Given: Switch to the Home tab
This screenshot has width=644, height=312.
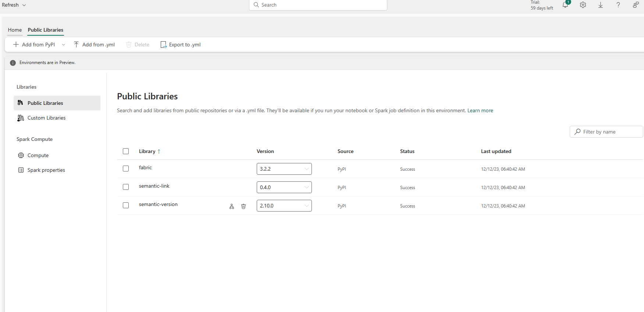Looking at the screenshot, I should [15, 30].
